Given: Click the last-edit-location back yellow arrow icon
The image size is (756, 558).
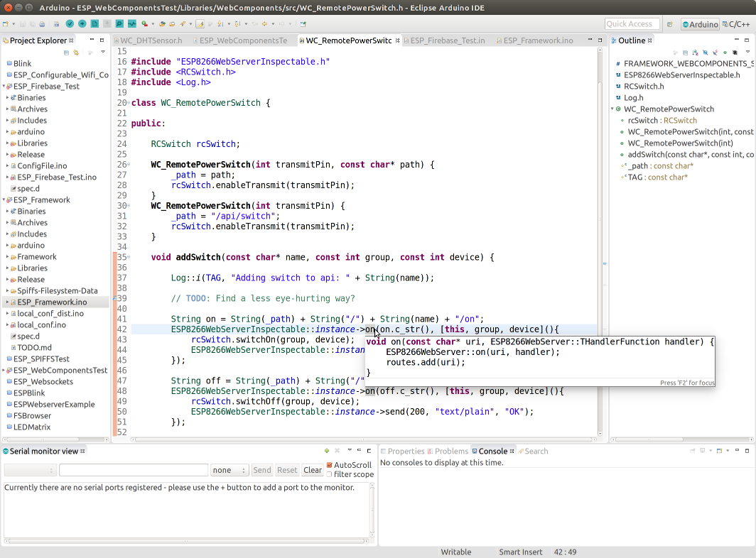Looking at the screenshot, I should (265, 24).
